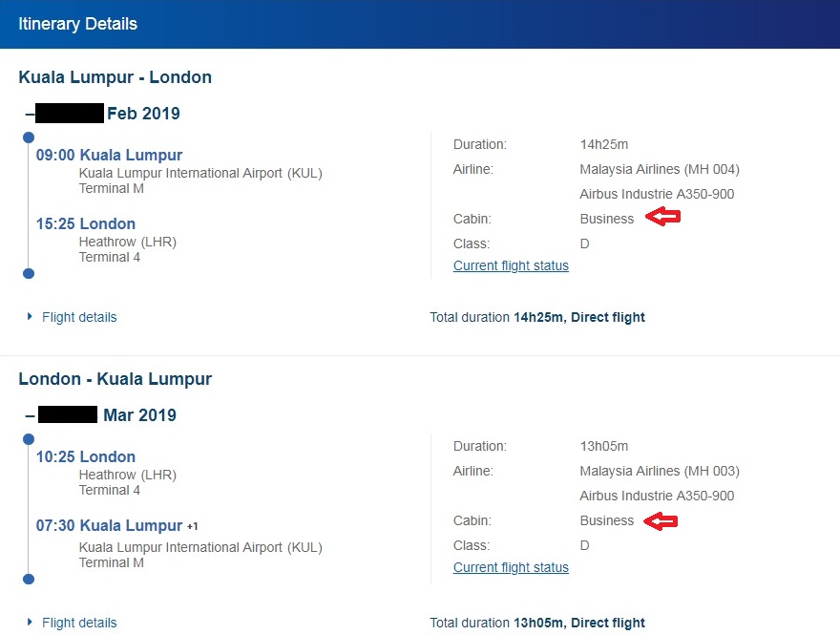
Task: Click the Kuala Lumpur - London route heading
Action: pos(115,77)
